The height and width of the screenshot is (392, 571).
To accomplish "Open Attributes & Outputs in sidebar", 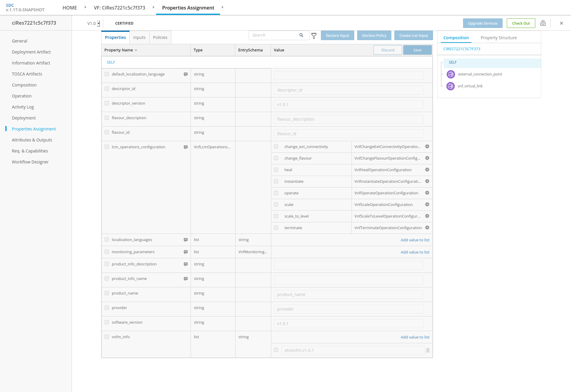I will coord(32,140).
